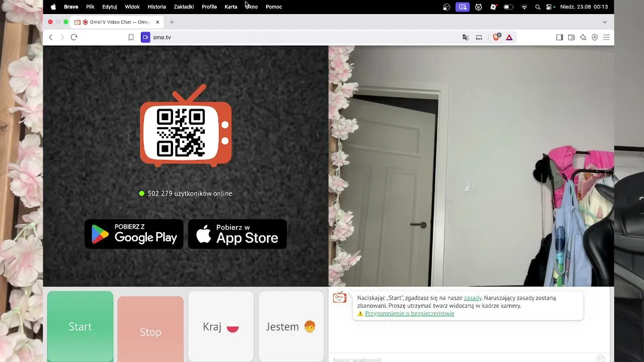This screenshot has height=362, width=644.
Task: Open the Historia menu
Action: (156, 7)
